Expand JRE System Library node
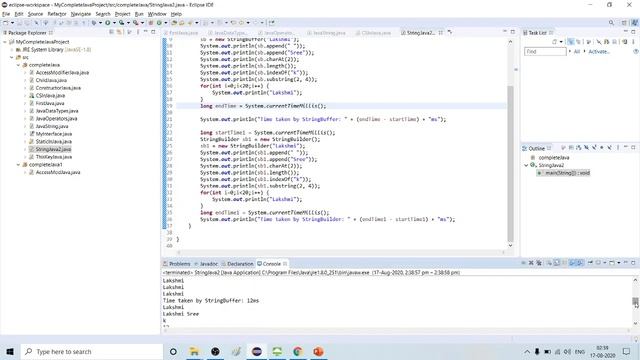The height and width of the screenshot is (360, 640). [x=12, y=49]
